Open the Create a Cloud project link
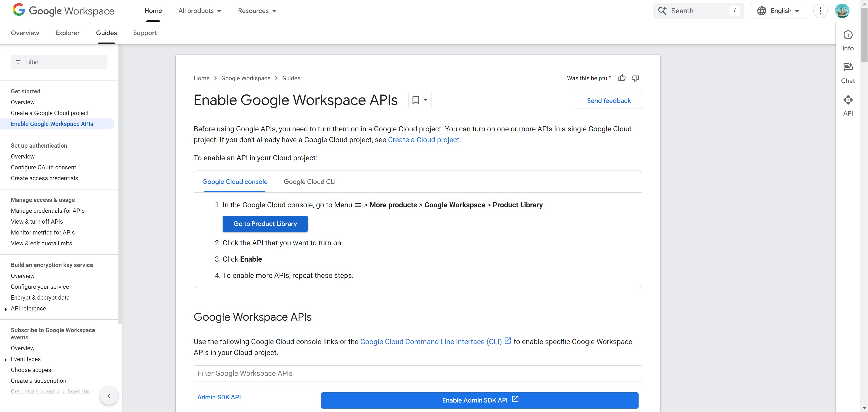Image resolution: width=868 pixels, height=412 pixels. pos(424,140)
